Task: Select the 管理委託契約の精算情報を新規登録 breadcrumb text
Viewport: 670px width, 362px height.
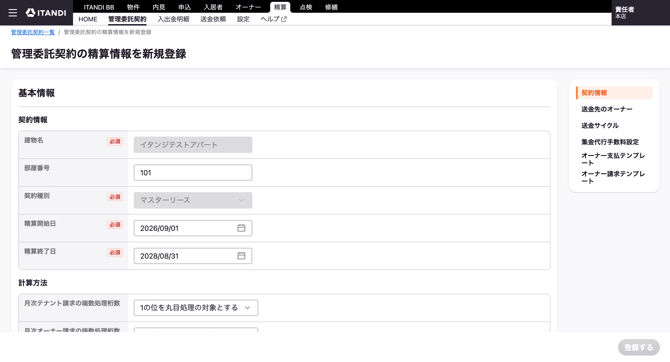Action: (107, 32)
